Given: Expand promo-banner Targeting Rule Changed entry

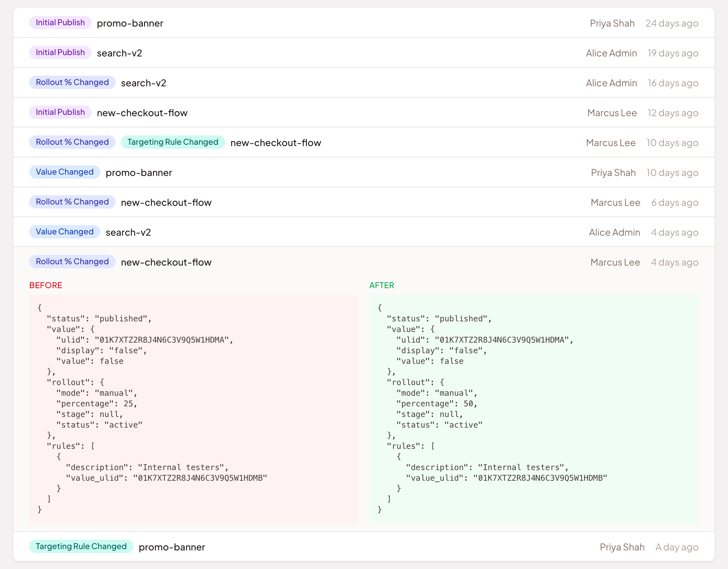Looking at the screenshot, I should [x=364, y=547].
